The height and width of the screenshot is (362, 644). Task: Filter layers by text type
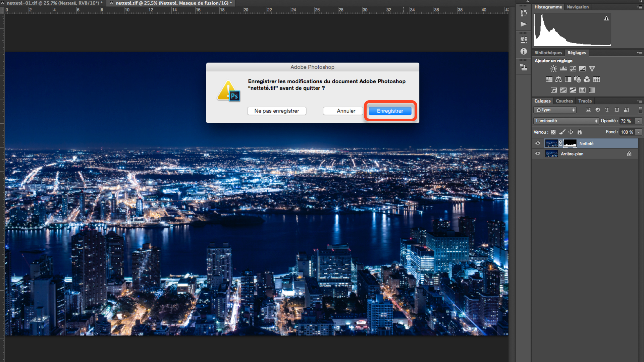pos(607,110)
